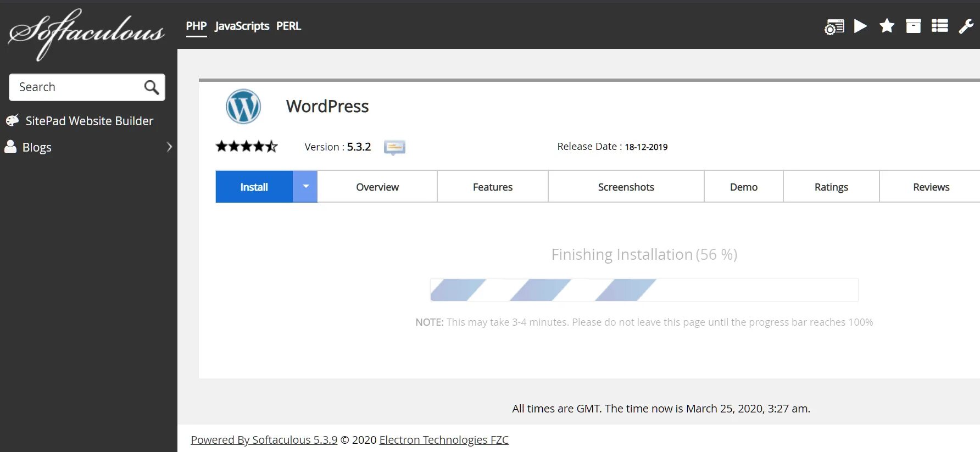
Task: Open the demos play icon
Action: click(861, 26)
